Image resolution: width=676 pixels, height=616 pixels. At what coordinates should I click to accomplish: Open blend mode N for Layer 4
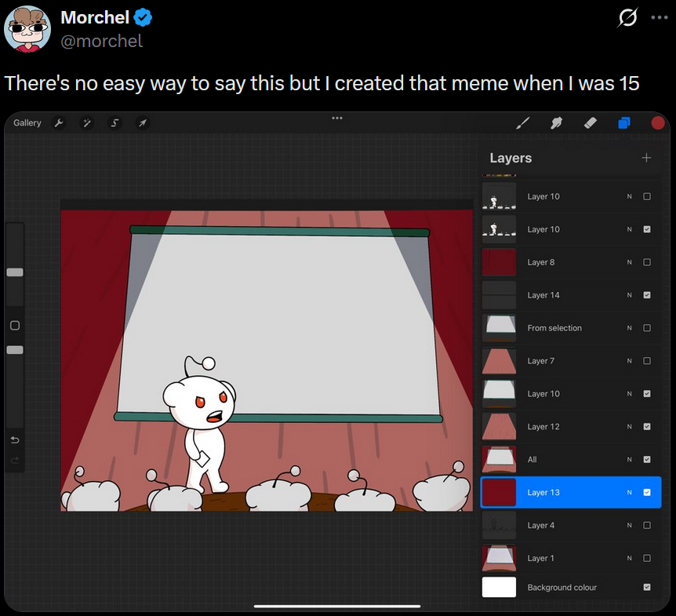point(629,525)
